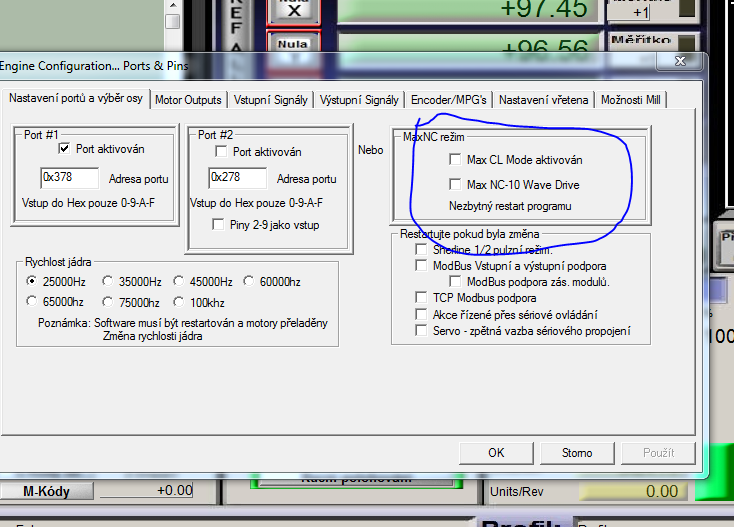734x527 pixels.
Task: Choose the 100khz kernel speed option
Action: (x=179, y=302)
